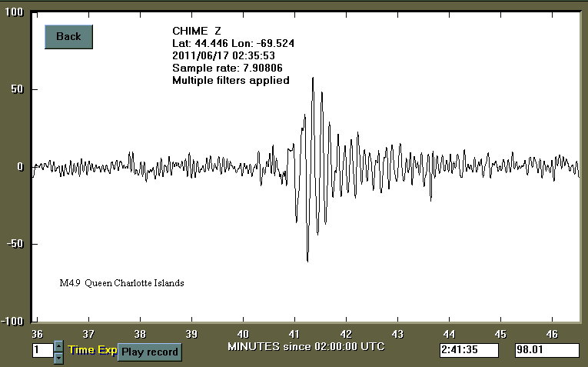Click the CHIME Z station title
This screenshot has height=367, width=588.
point(192,31)
